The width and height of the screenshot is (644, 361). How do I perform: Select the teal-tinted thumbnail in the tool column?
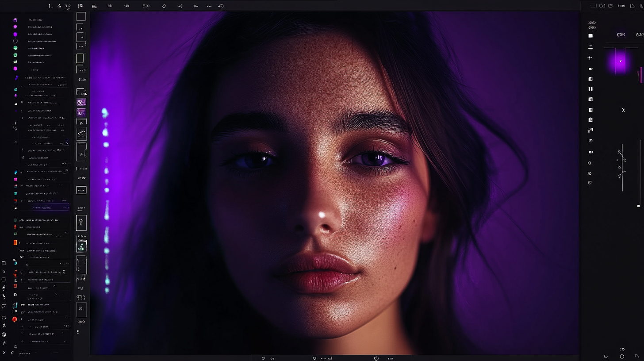coord(81,246)
